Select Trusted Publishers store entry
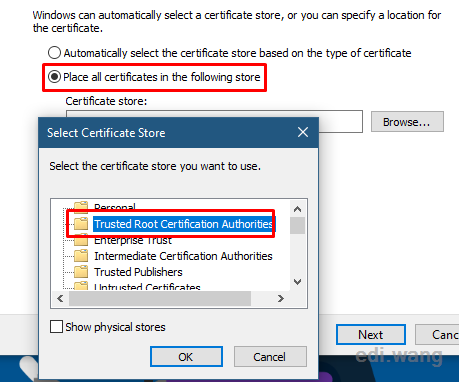Image resolution: width=459 pixels, height=382 pixels. coord(138,272)
